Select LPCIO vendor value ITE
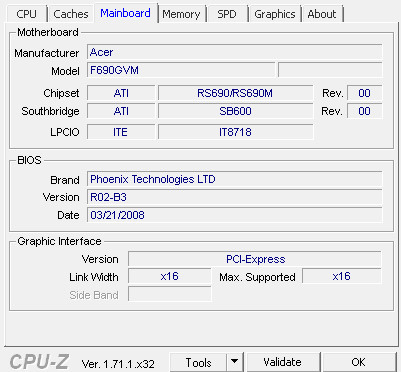 tap(121, 132)
